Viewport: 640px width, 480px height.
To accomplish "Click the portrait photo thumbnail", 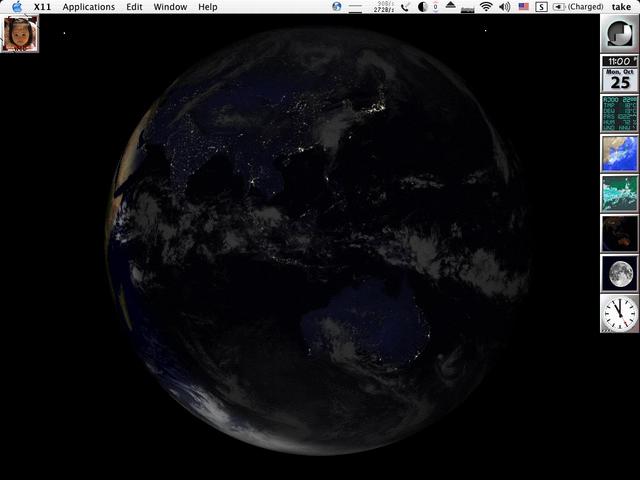I will [x=20, y=34].
